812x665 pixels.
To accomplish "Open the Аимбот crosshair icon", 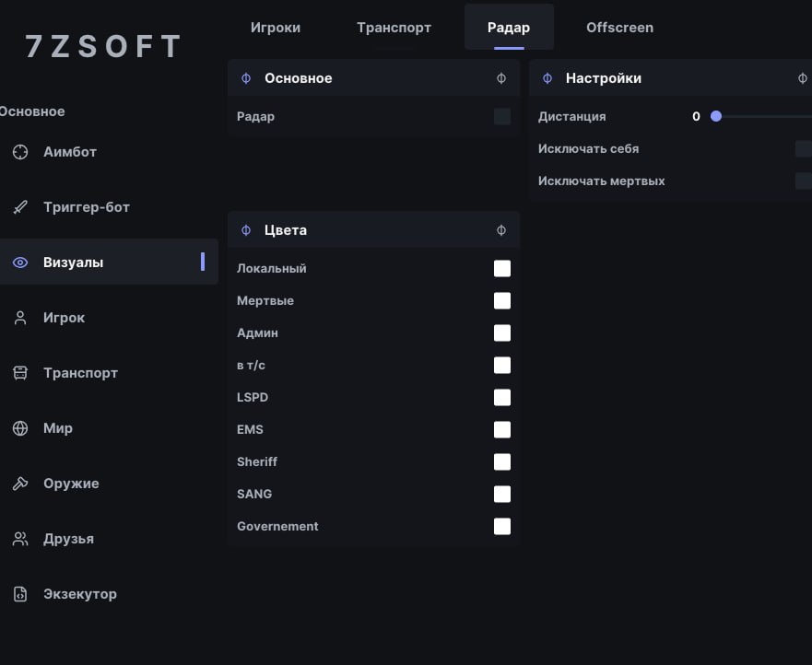I will (x=20, y=152).
